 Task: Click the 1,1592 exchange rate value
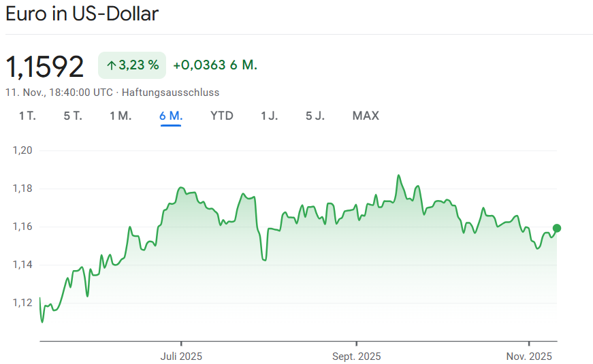[45, 66]
